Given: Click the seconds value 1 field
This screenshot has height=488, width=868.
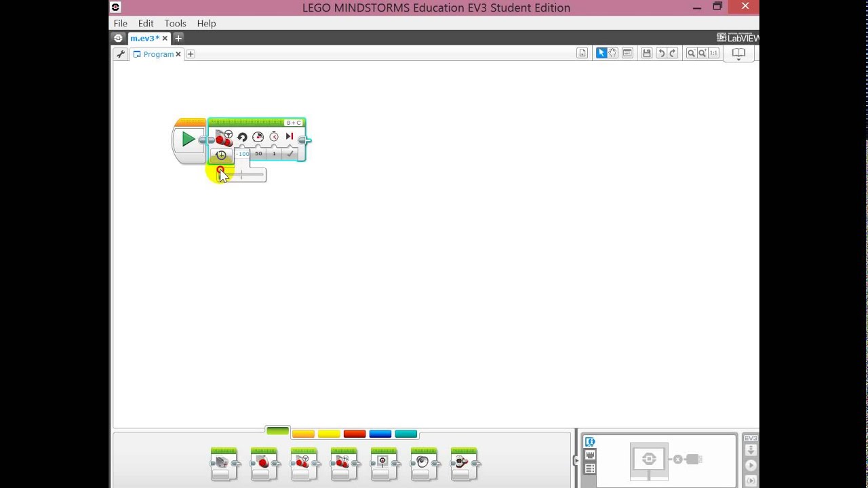Looking at the screenshot, I should coord(274,154).
